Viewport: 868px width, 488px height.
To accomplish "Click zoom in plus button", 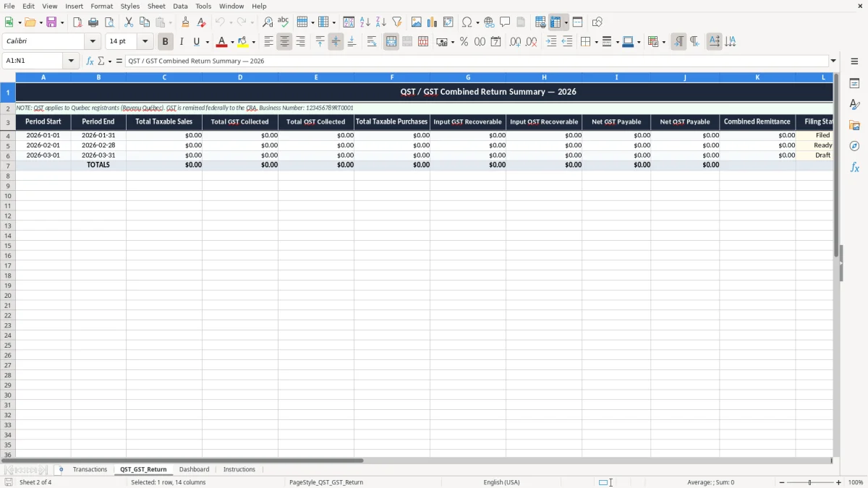I will (839, 482).
